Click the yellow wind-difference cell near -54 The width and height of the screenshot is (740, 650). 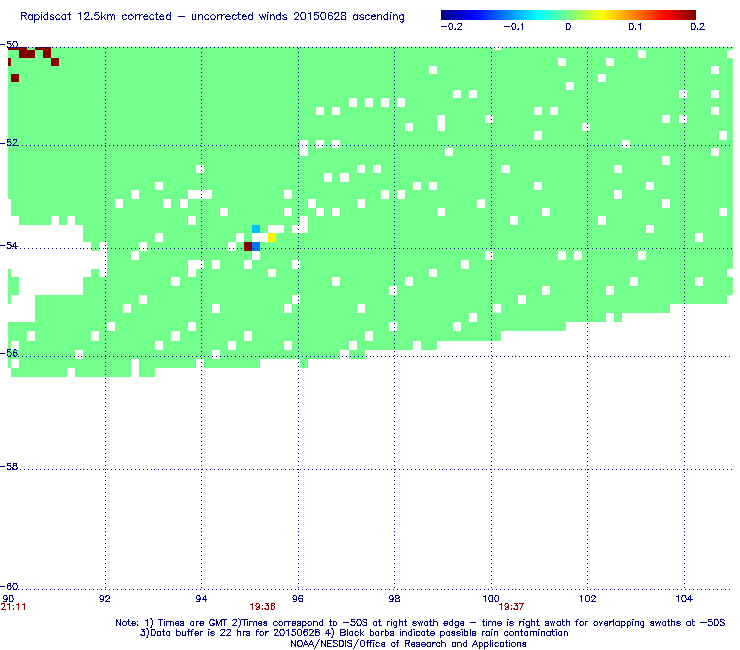click(272, 237)
